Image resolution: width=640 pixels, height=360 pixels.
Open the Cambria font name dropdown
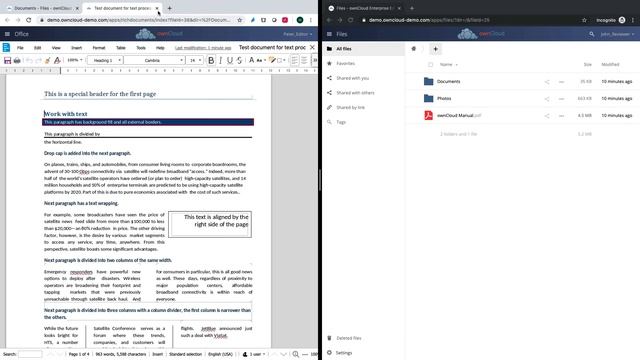[x=155, y=60]
